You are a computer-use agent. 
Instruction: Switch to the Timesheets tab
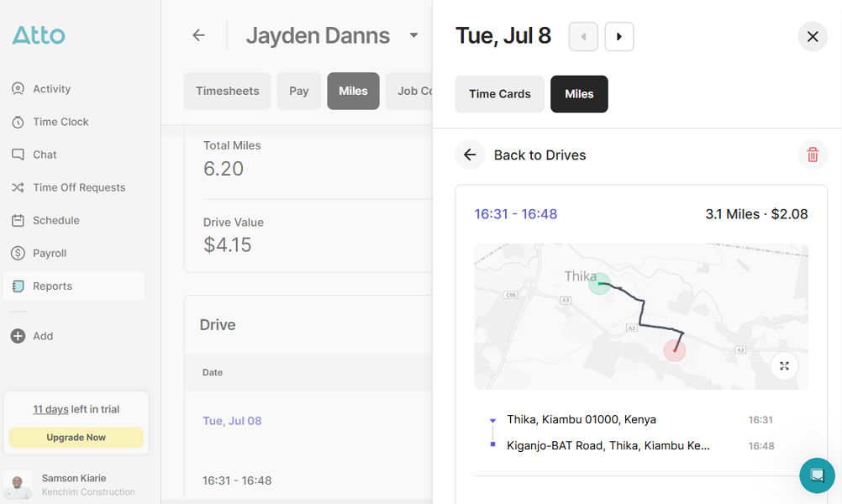pos(227,91)
